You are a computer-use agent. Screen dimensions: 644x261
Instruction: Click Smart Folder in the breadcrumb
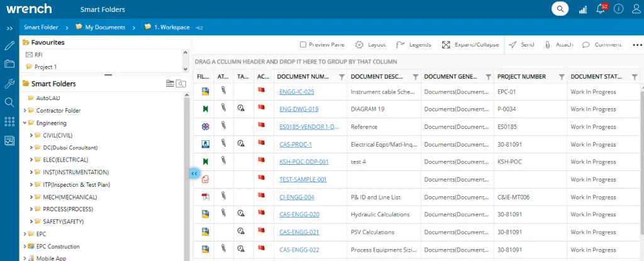click(x=41, y=28)
